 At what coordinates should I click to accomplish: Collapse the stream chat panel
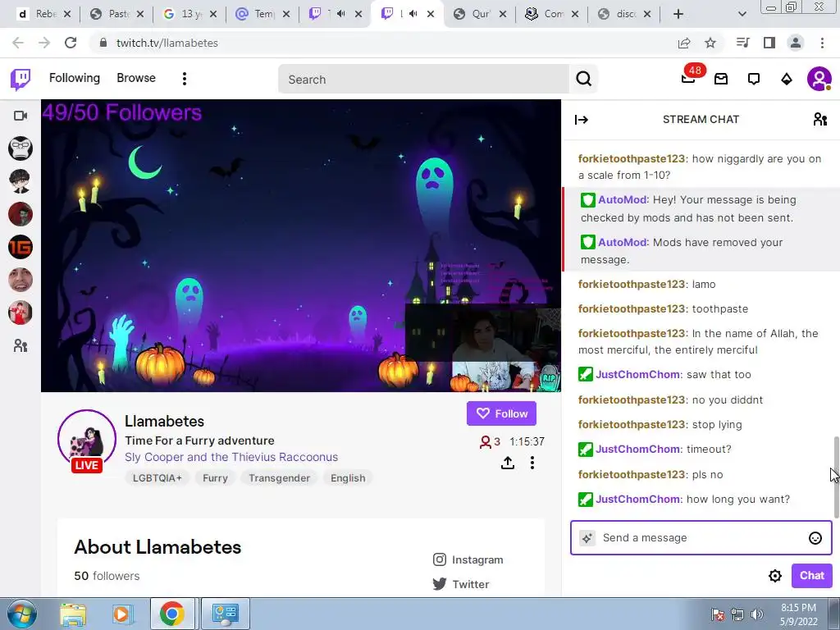pos(582,120)
